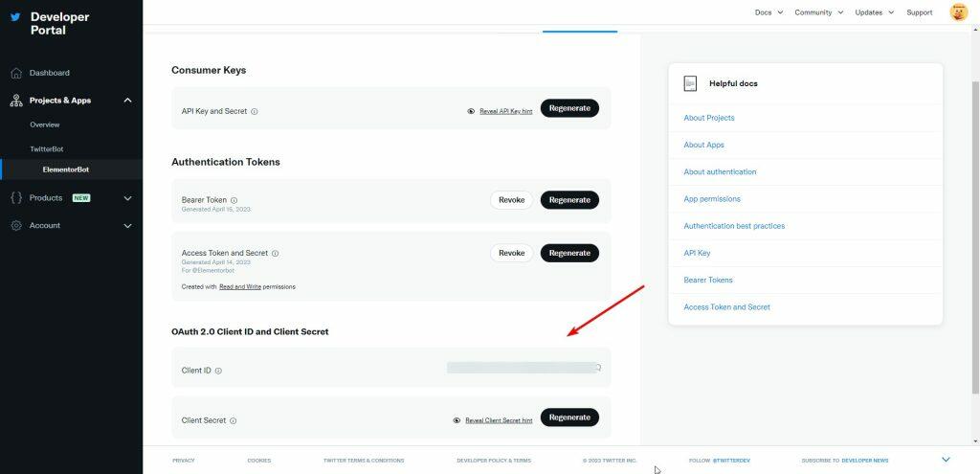Revoke the Bearer Token
The image size is (980, 474).
(x=511, y=200)
